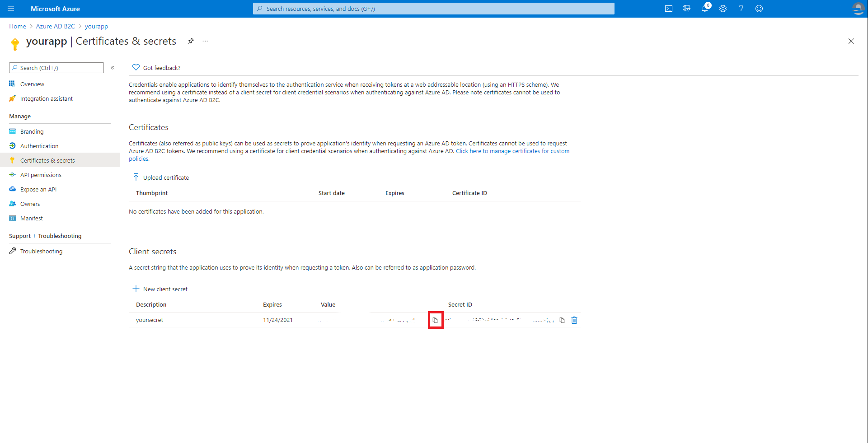
Task: Click New client secret
Action: click(160, 289)
